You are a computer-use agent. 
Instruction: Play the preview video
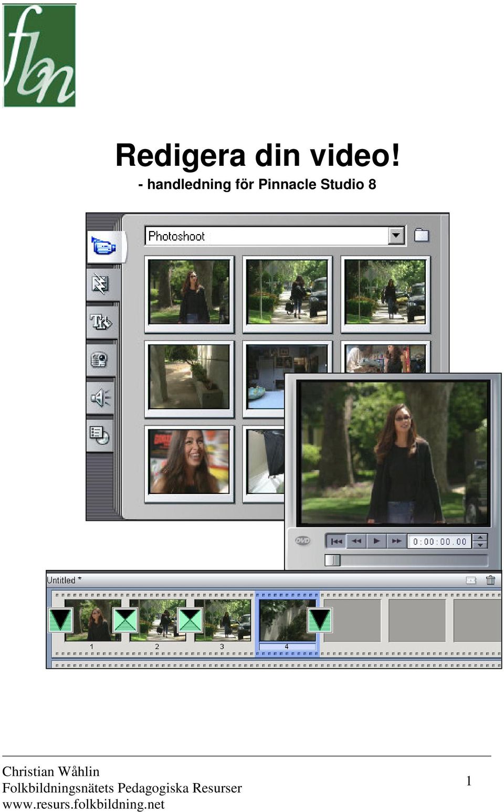[376, 541]
